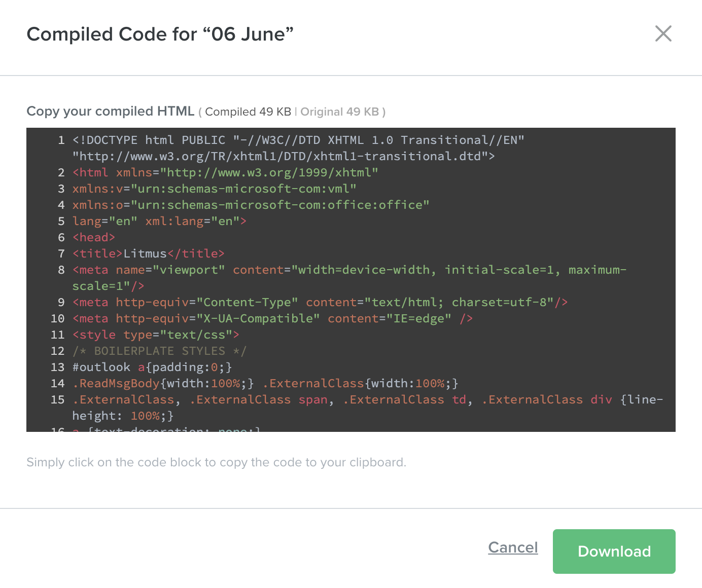Click the xmlns:v urn schemas vml line
Screen dimensions: 702x588
click(x=214, y=189)
